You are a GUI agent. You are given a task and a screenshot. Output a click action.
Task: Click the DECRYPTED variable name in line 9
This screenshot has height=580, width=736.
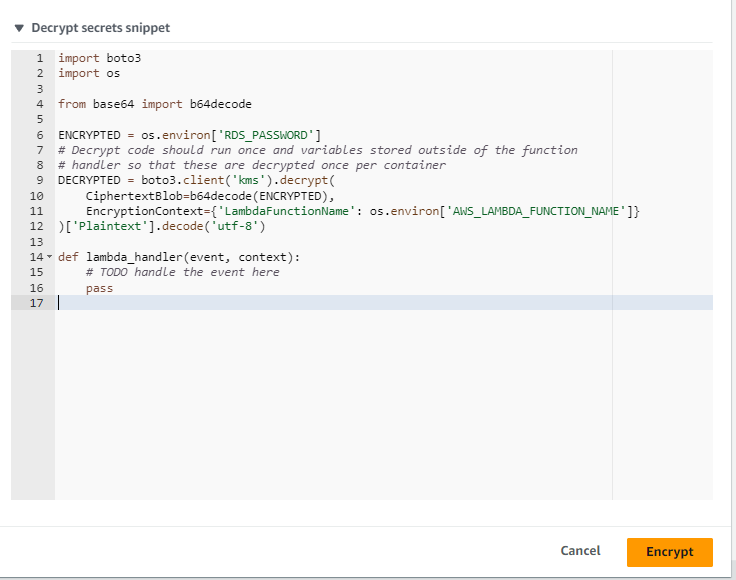89,180
